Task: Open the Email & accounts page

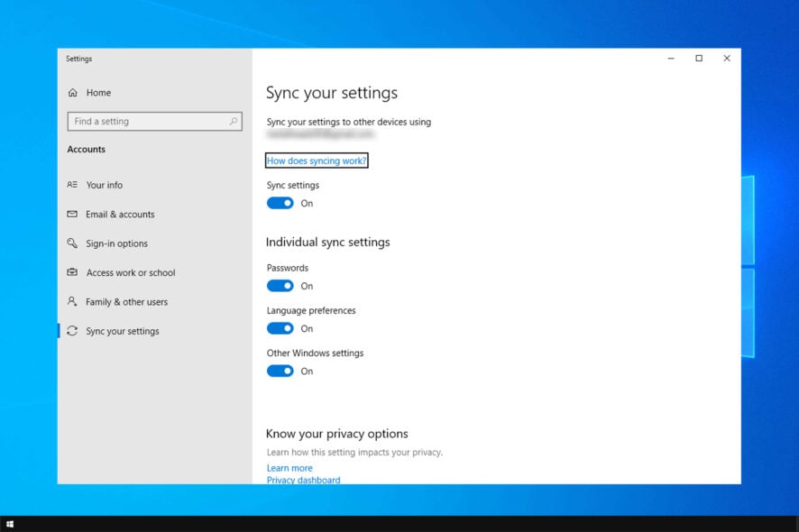Action: tap(120, 215)
